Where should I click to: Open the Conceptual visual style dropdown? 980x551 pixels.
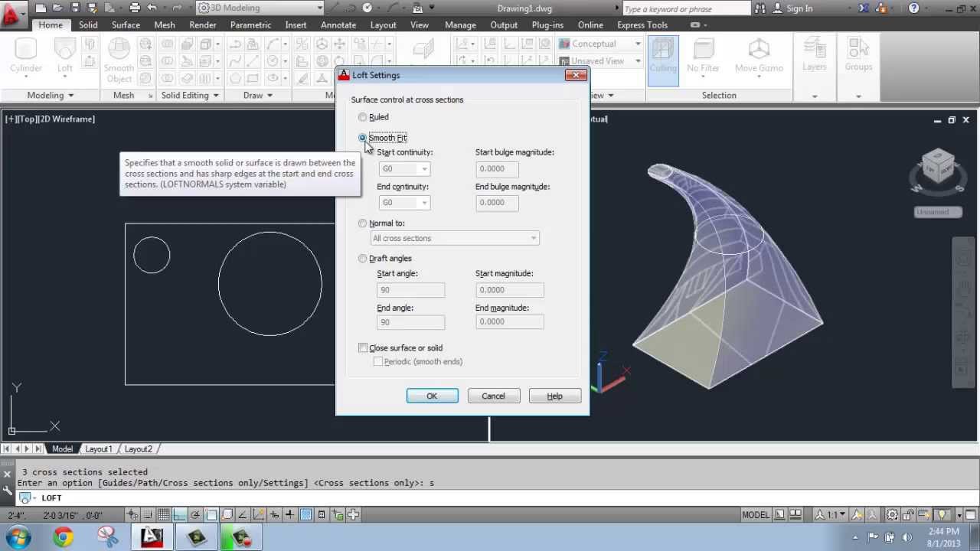tap(599, 44)
